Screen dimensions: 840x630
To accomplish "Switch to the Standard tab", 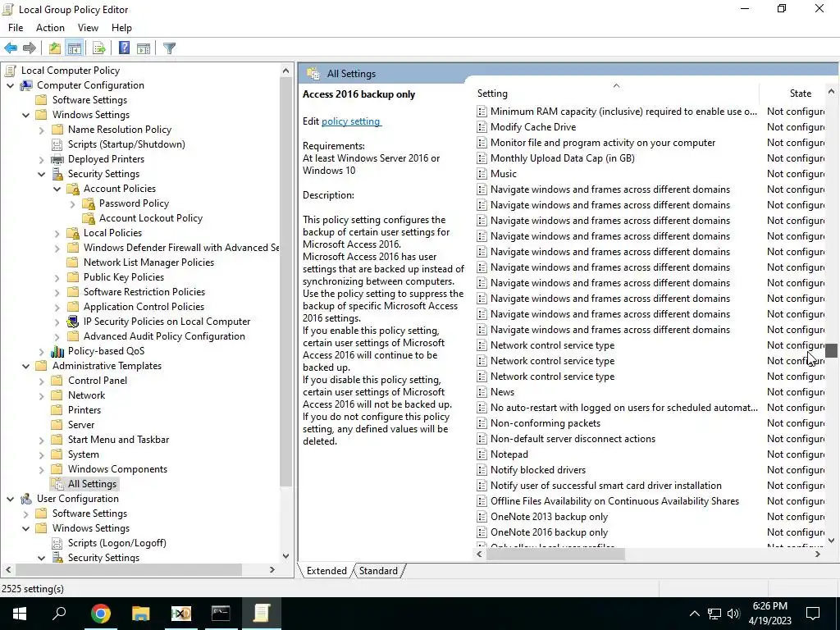I will 378,571.
